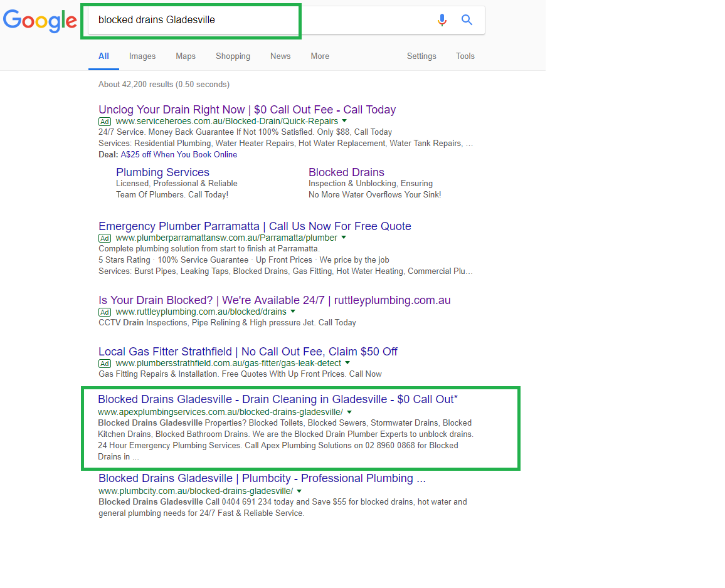Click the Google logo
This screenshot has height=588, width=725.
(40, 21)
